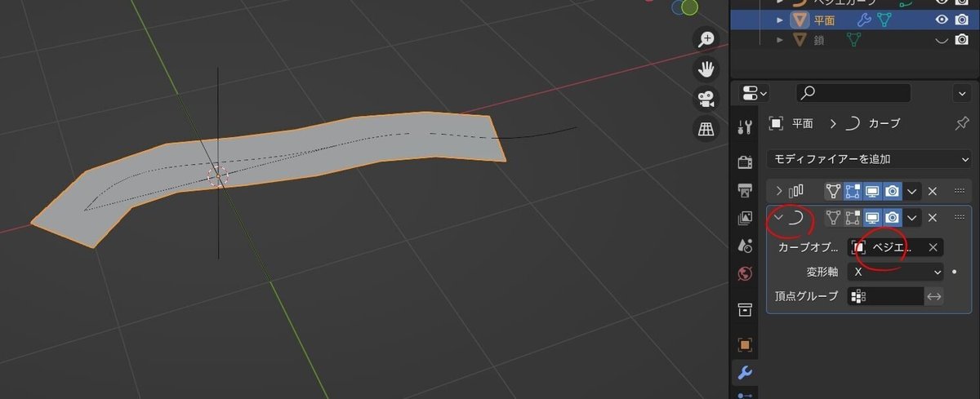Open the Output properties tab (printer icon)

(745, 189)
